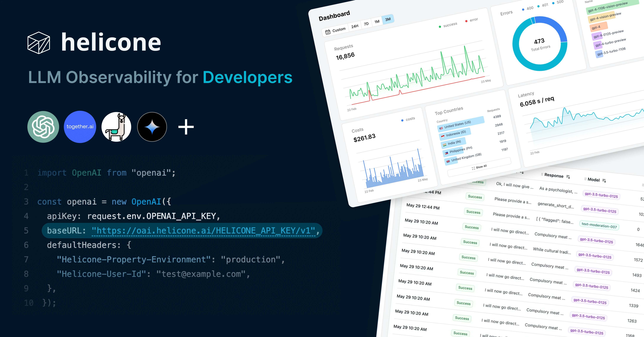This screenshot has width=644, height=337.
Task: Click the 1572 value in table
Action: coord(638,260)
